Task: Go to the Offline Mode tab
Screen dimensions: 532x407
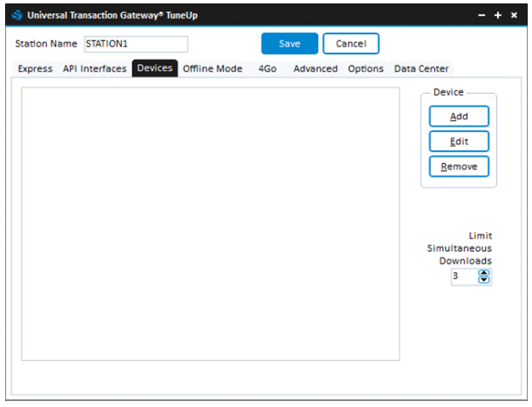Action: coord(212,69)
